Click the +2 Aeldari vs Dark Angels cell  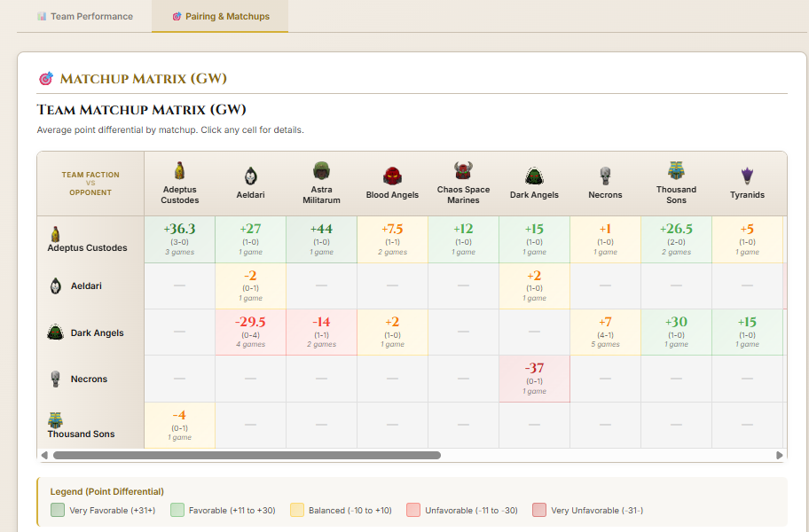pyautogui.click(x=535, y=286)
